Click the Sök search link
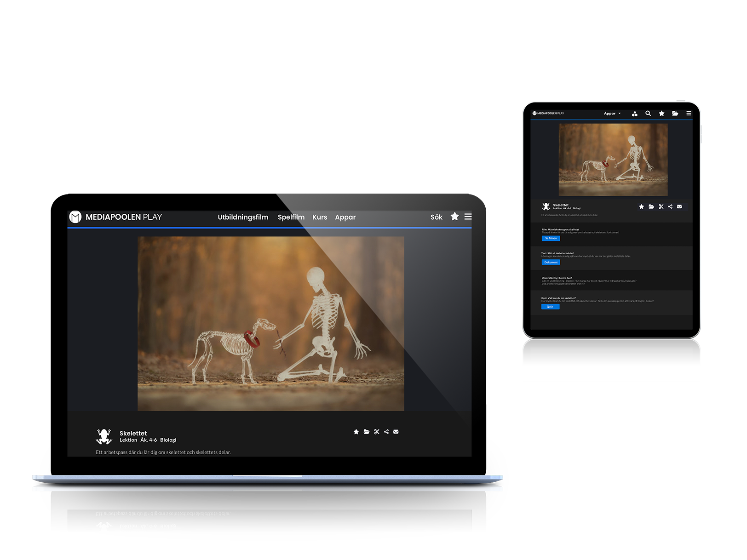747x560 pixels. coord(436,217)
